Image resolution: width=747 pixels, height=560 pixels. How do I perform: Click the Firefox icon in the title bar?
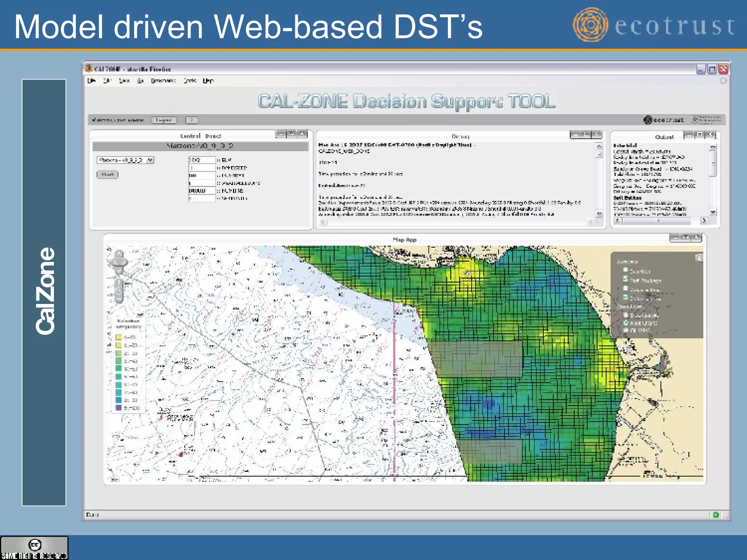point(89,69)
